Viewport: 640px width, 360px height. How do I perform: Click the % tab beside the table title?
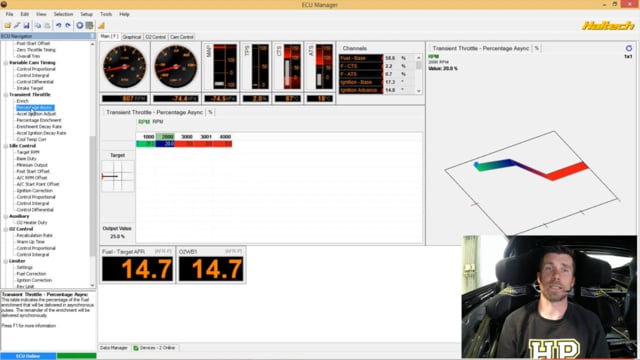point(211,112)
